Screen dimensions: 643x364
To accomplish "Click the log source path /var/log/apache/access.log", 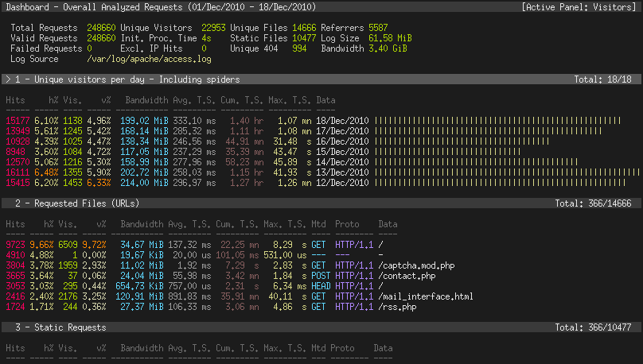I will (x=150, y=59).
